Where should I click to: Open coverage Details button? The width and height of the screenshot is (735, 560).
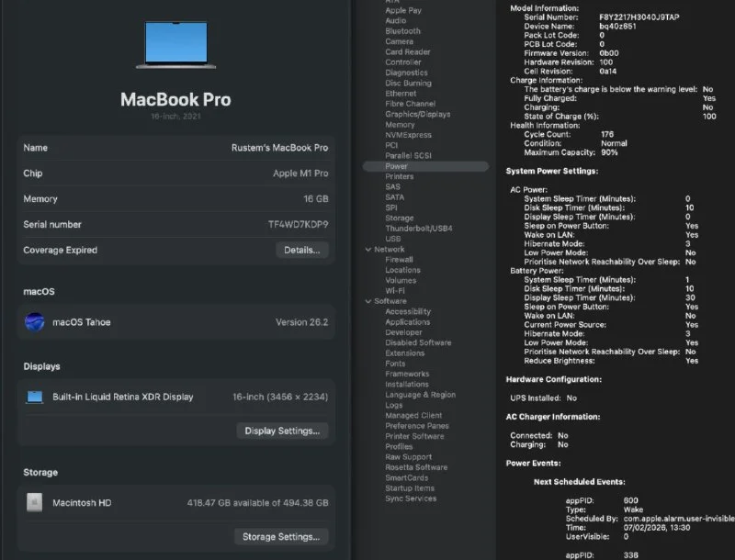[301, 250]
